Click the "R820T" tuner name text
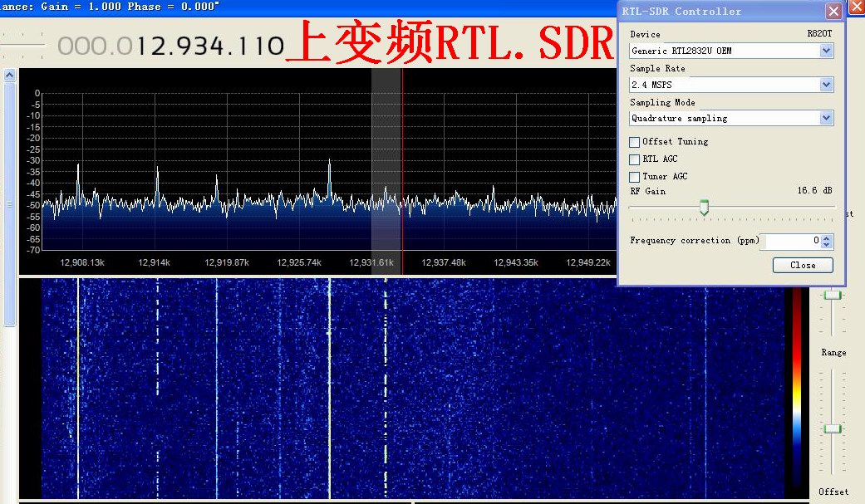The width and height of the screenshot is (865, 504). (x=819, y=34)
